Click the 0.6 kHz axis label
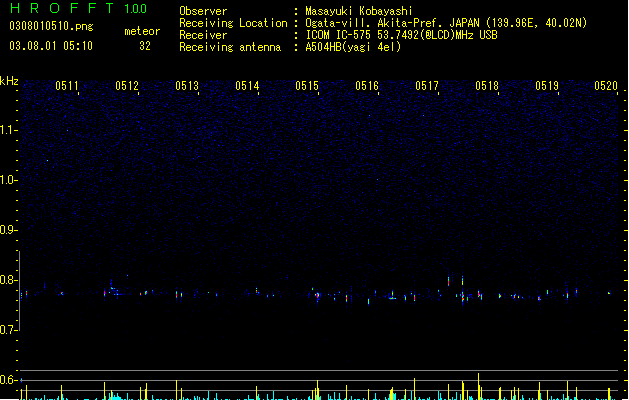The height and width of the screenshot is (400, 629). click(8, 380)
